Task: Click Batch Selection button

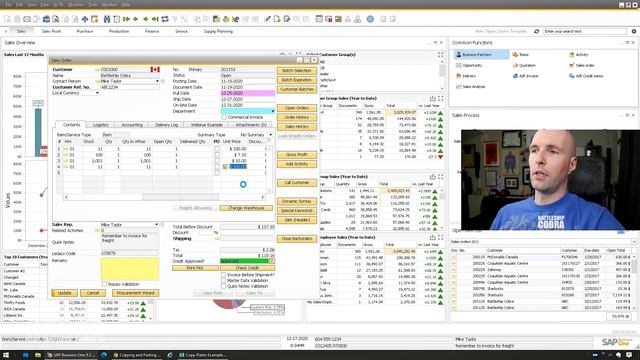Action: click(x=297, y=71)
